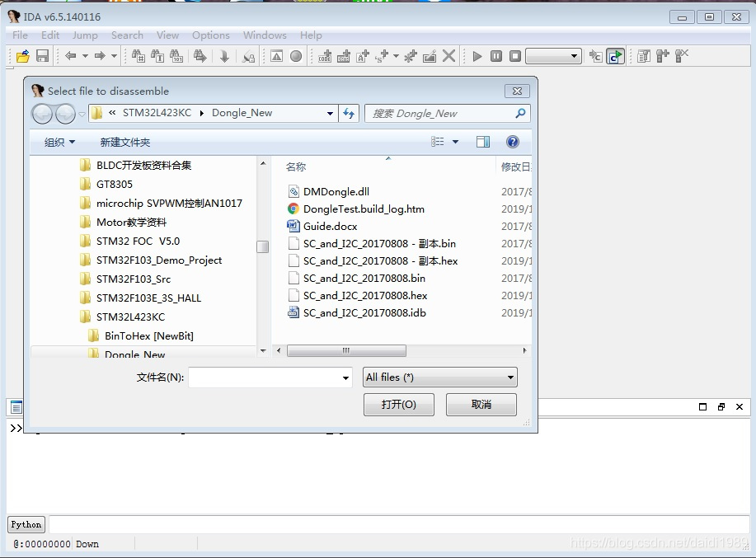
Task: Open the debugger selection combo box
Action: click(x=553, y=56)
